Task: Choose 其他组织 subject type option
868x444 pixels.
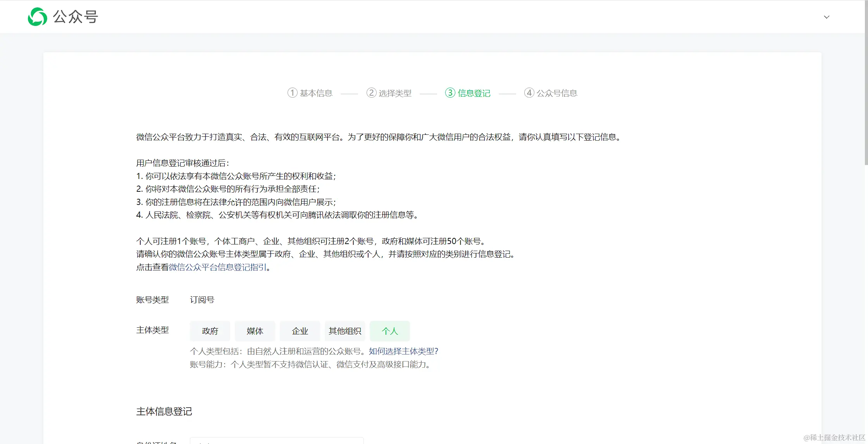Action: tap(345, 331)
